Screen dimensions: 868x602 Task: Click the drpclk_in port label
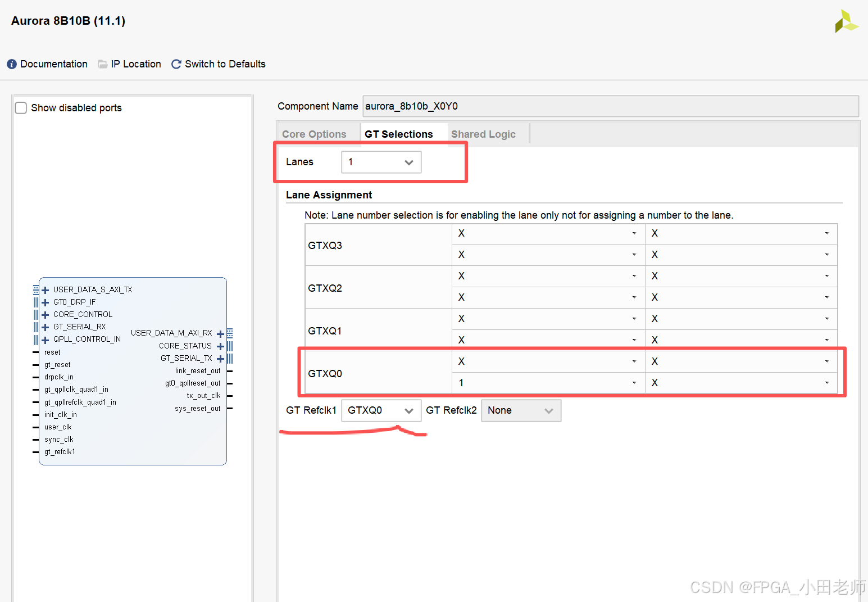click(59, 377)
